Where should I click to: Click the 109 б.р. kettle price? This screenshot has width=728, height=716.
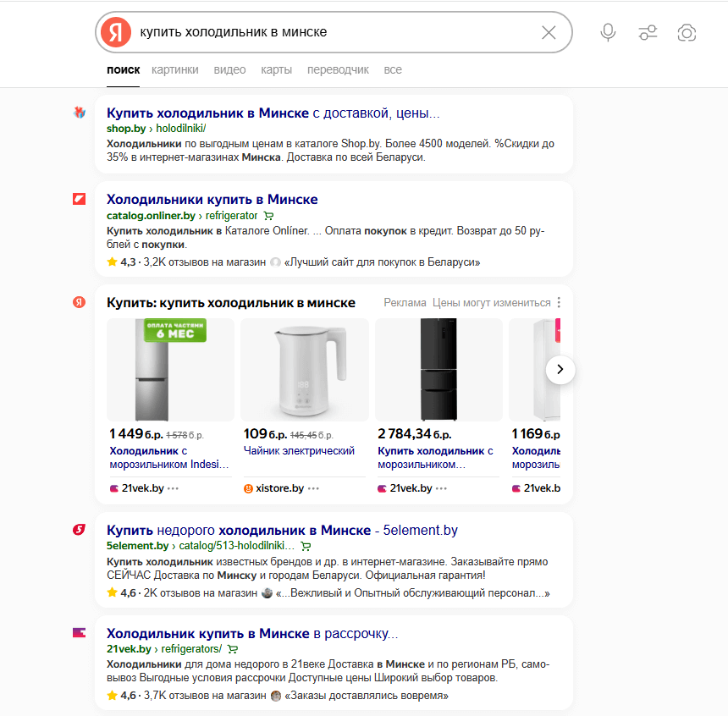click(x=265, y=433)
